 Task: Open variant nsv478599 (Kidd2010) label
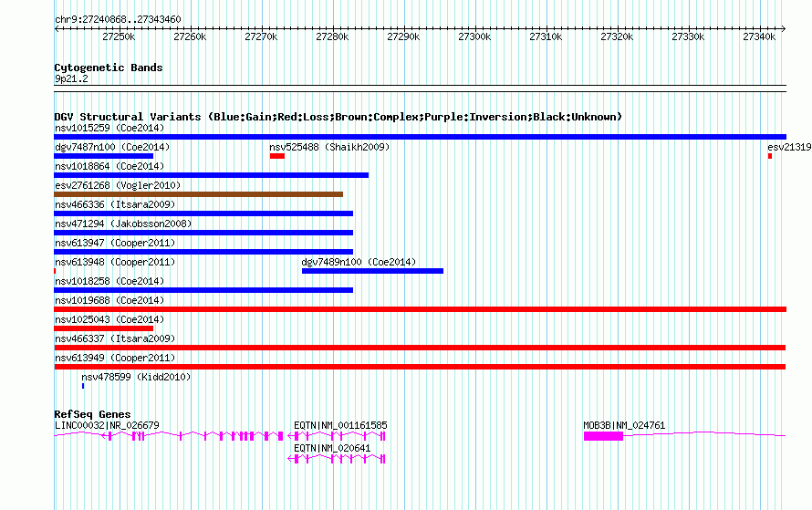(136, 377)
